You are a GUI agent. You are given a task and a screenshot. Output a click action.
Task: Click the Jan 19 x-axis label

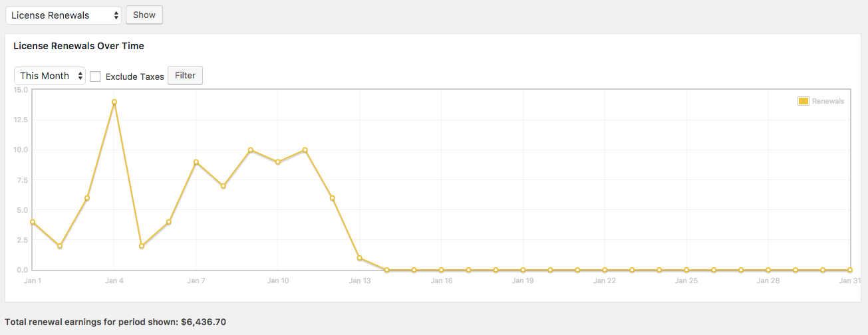tap(523, 281)
